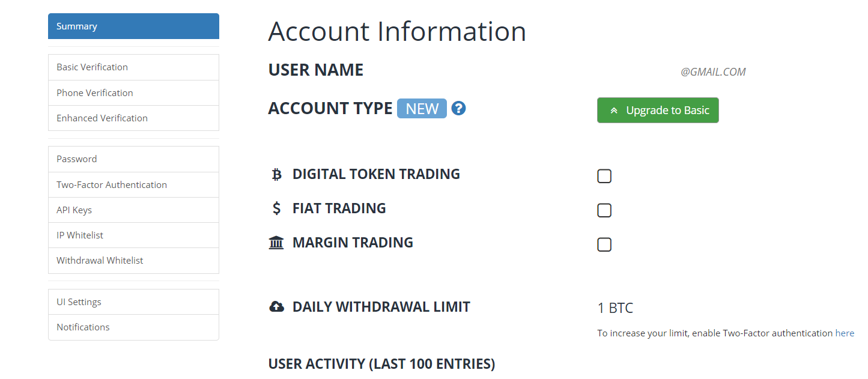Toggle the Fiat Trading checkbox

coord(604,210)
